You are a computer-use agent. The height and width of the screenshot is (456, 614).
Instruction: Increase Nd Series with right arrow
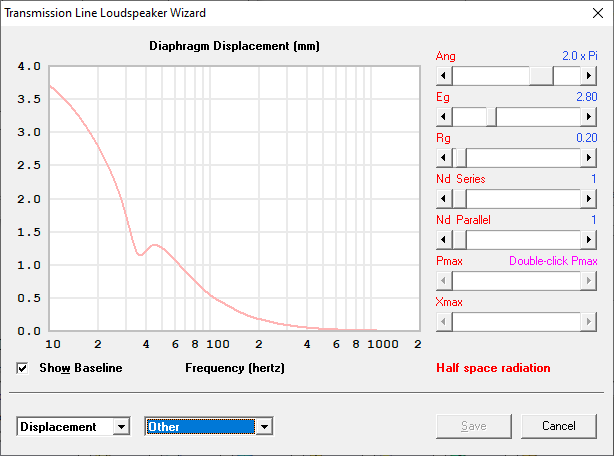click(x=589, y=199)
